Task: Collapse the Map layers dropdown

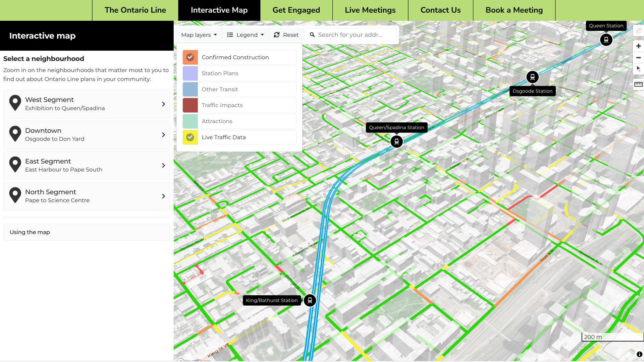Action: pos(199,35)
